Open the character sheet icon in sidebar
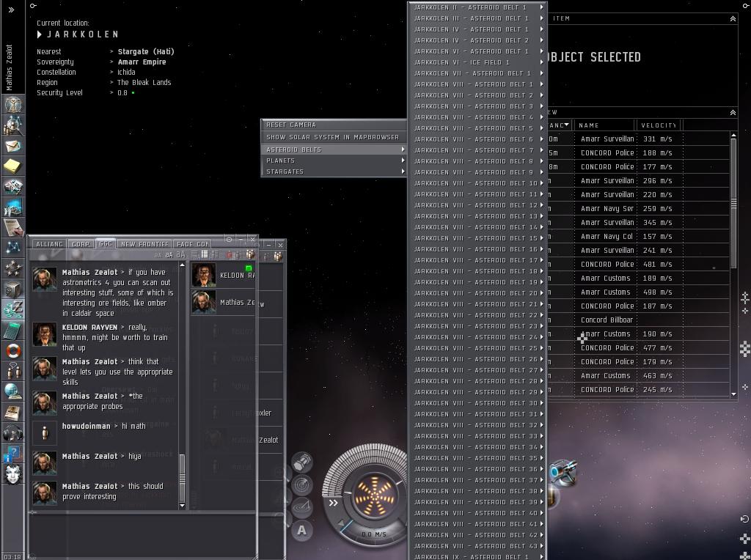The height and width of the screenshot is (560, 751). (x=13, y=104)
